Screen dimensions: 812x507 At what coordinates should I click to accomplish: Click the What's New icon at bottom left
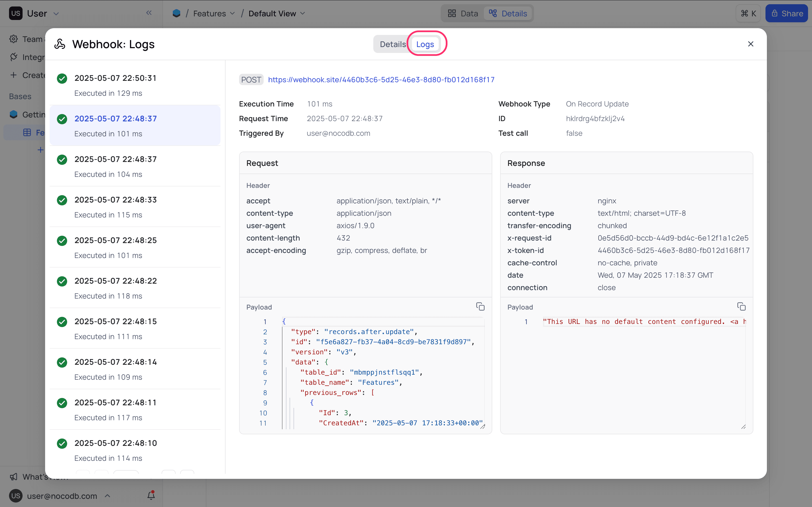pos(14,477)
